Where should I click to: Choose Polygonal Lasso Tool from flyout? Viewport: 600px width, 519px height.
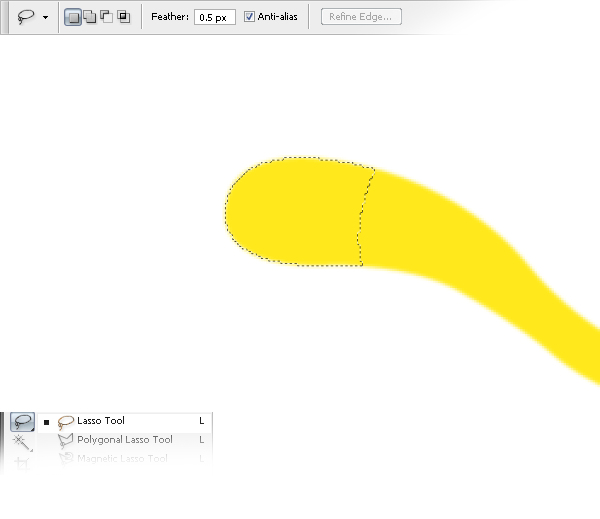(125, 440)
